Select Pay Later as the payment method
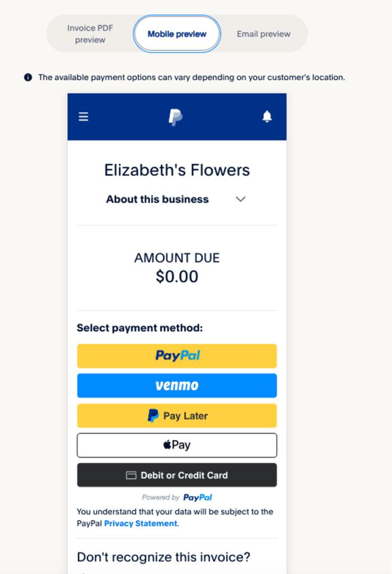 pyautogui.click(x=176, y=415)
